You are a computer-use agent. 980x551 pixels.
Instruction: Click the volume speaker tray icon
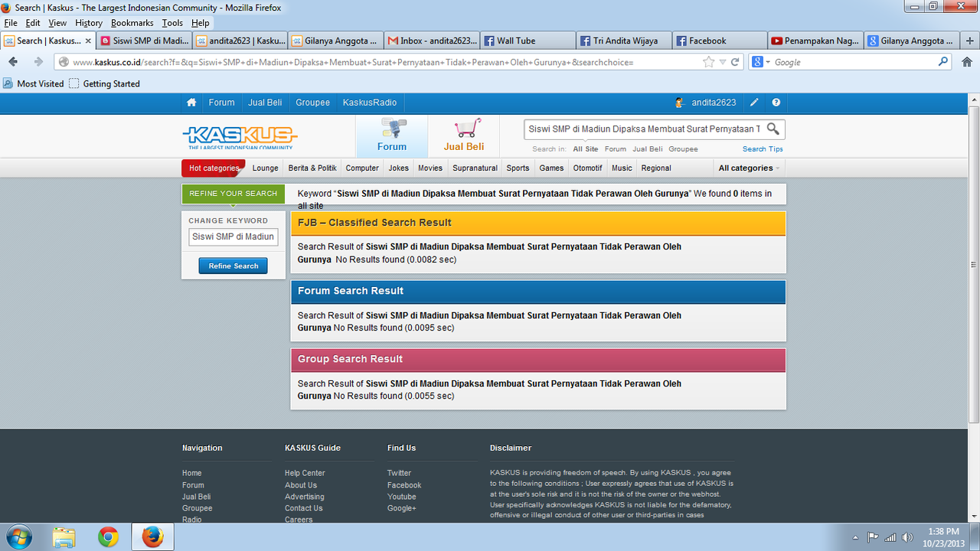click(907, 537)
